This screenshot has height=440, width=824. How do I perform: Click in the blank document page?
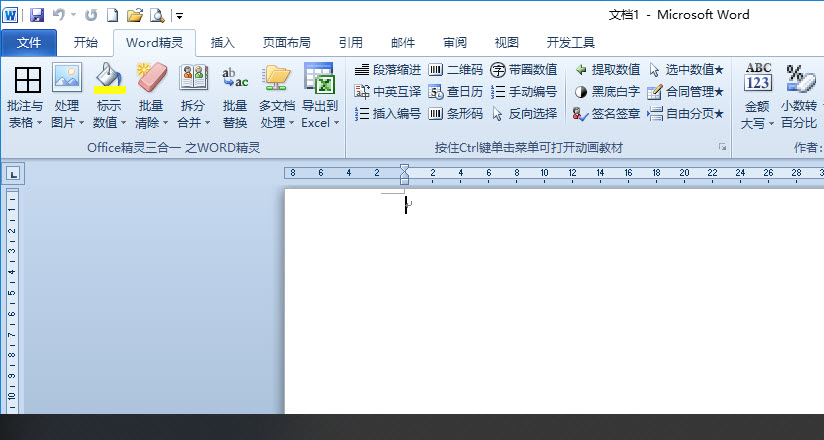point(554,301)
